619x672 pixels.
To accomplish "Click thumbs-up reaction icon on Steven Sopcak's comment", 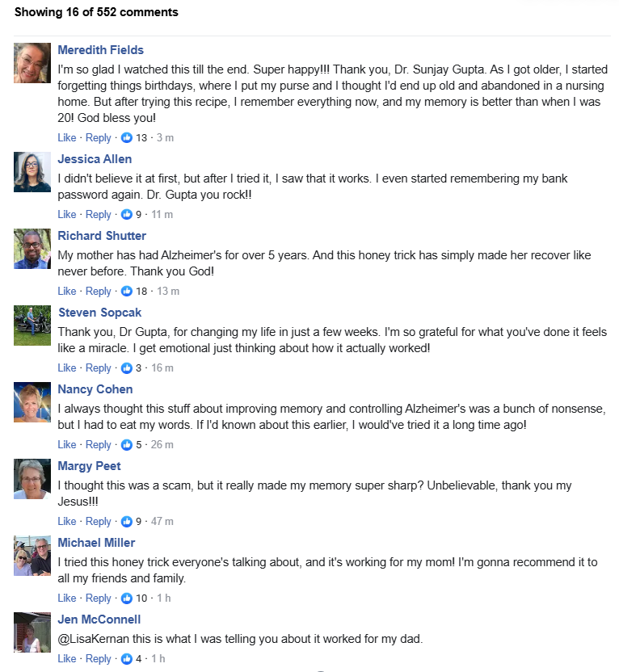I will [126, 367].
